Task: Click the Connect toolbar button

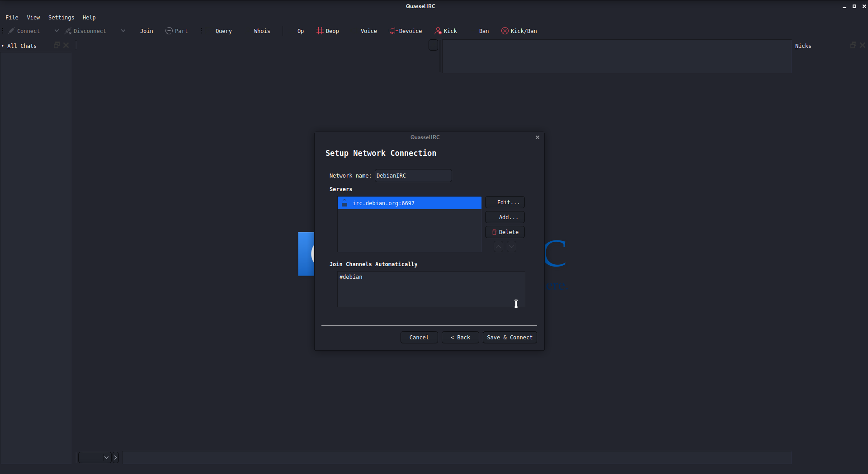Action: 24,31
